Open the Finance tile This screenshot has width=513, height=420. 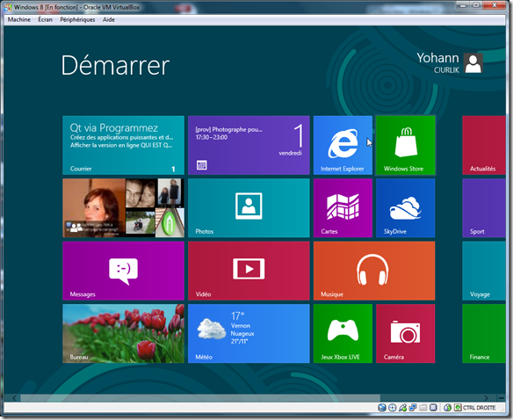[484, 334]
